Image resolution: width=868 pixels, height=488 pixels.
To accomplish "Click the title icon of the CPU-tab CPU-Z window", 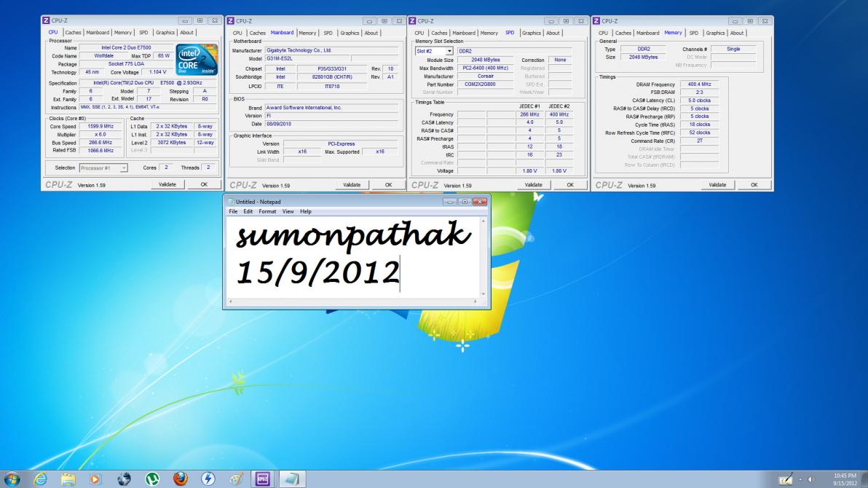I will pyautogui.click(x=46, y=20).
